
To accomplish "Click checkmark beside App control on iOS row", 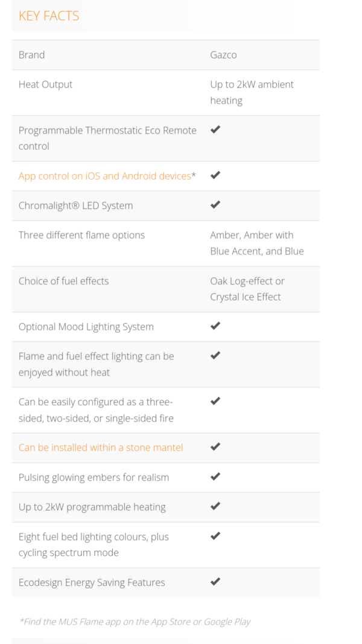I will 215,175.
